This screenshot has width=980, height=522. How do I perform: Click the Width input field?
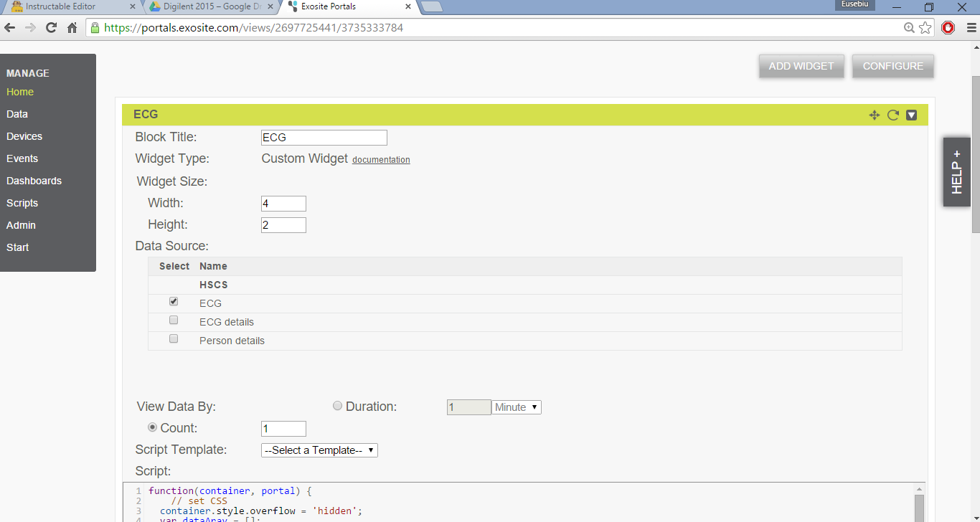tap(283, 204)
